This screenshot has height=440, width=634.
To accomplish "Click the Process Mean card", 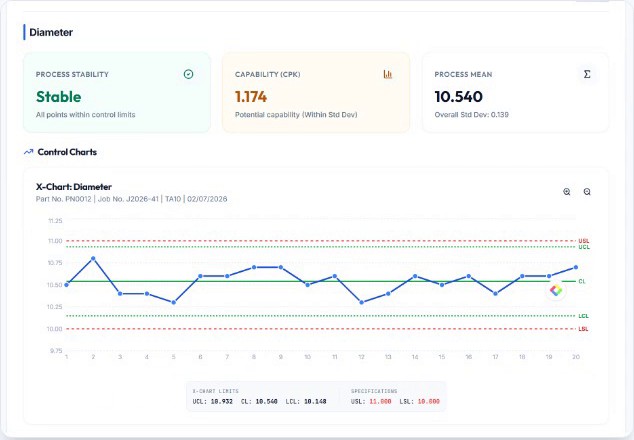I will click(x=516, y=93).
